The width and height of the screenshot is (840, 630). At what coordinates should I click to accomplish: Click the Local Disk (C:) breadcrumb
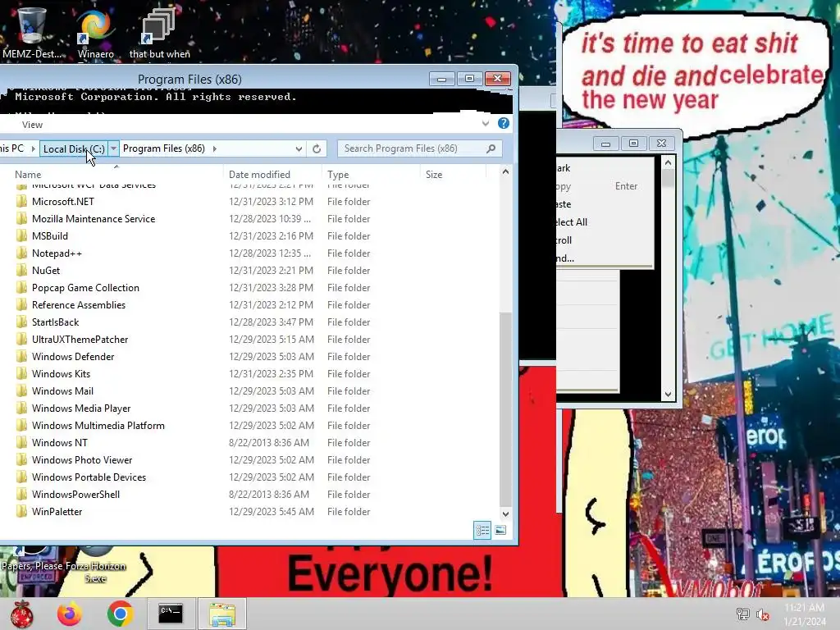(74, 148)
